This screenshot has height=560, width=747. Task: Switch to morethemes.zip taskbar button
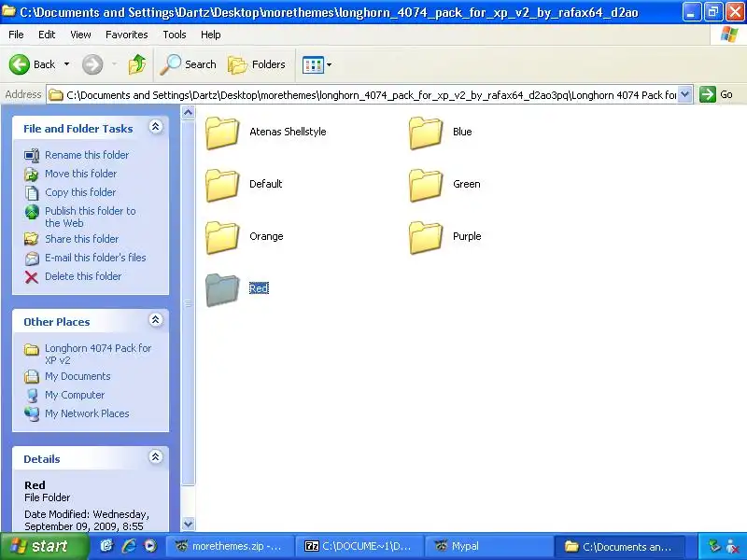[x=228, y=546]
